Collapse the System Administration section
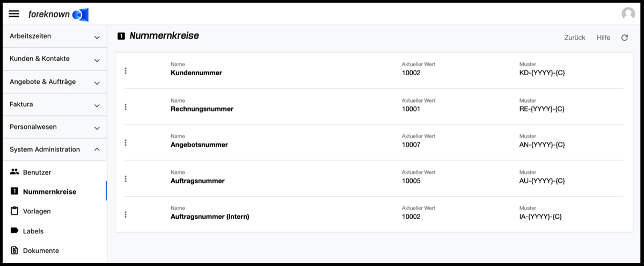This screenshot has height=266, width=644. (x=54, y=149)
